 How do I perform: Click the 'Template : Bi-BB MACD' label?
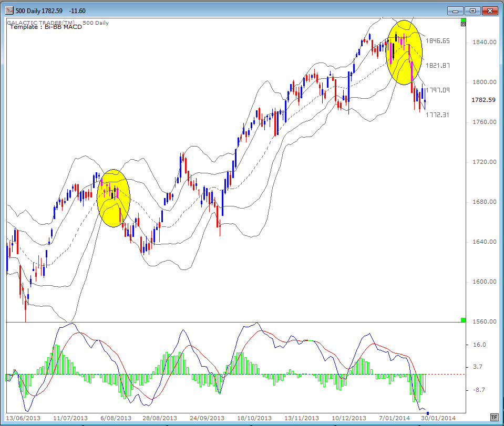46,27
